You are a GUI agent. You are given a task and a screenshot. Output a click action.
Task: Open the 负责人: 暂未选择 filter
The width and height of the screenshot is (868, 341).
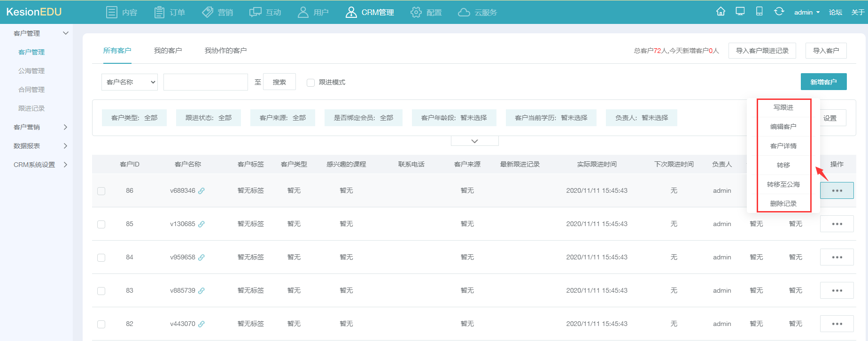[642, 118]
